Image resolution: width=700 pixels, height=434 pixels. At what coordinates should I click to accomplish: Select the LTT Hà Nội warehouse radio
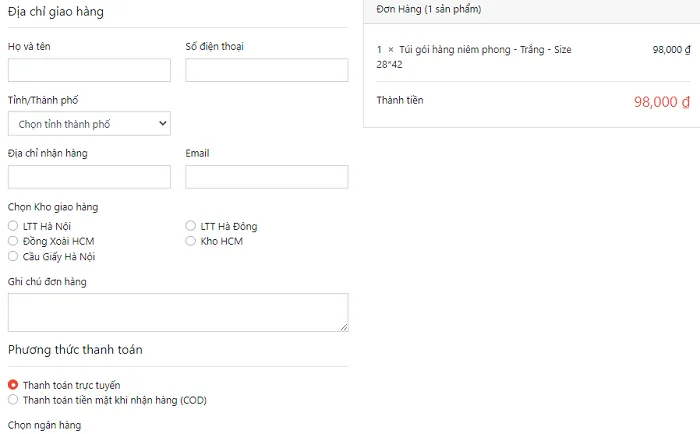coord(13,226)
